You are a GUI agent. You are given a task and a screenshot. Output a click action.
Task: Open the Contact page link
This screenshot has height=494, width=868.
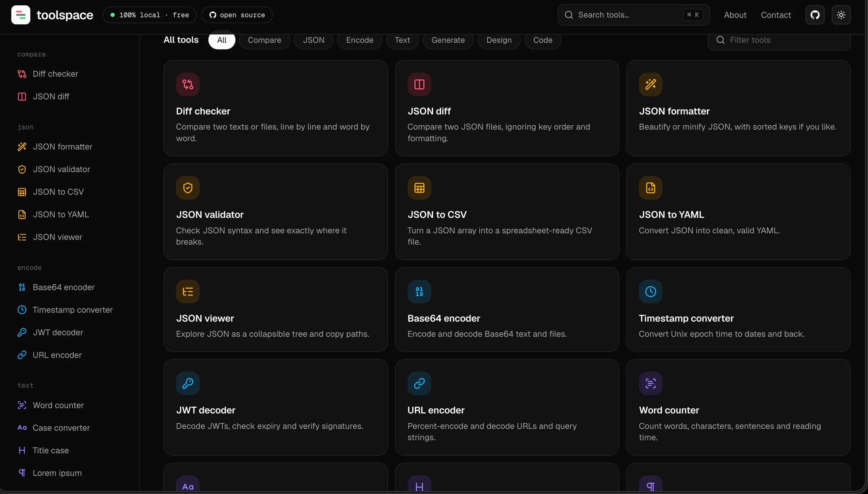pos(776,15)
